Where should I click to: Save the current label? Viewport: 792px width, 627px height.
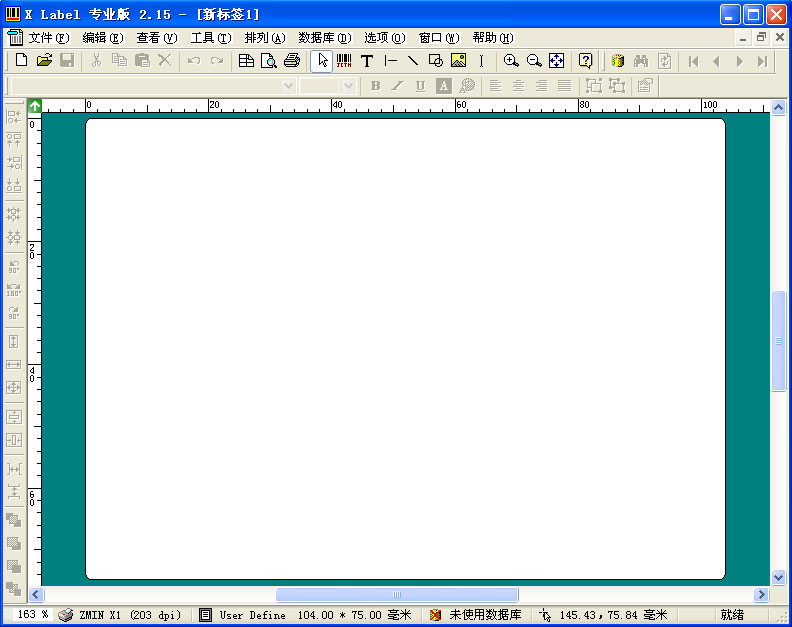[67, 61]
